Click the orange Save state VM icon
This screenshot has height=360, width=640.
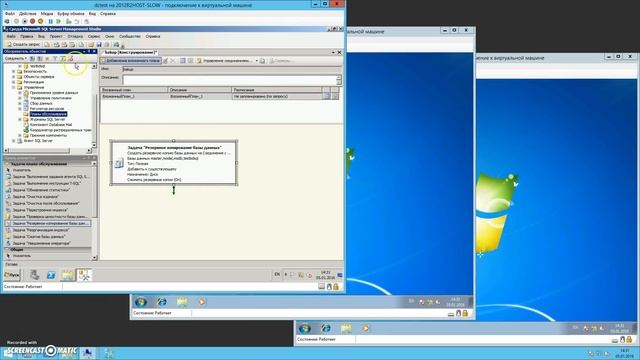point(40,21)
